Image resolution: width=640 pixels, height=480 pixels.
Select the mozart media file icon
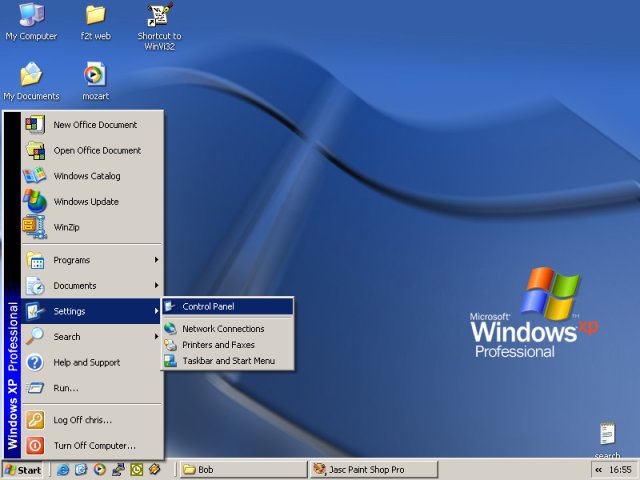coord(96,82)
